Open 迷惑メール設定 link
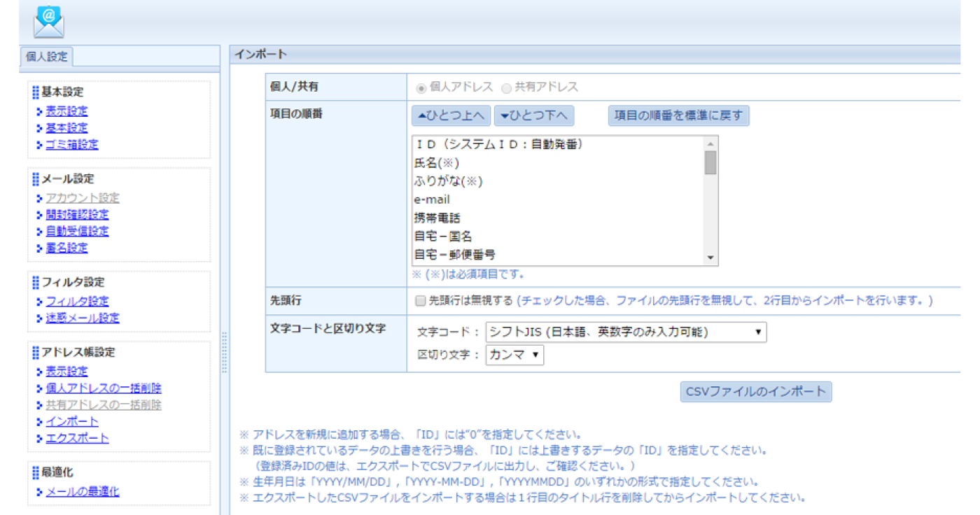 click(x=83, y=318)
